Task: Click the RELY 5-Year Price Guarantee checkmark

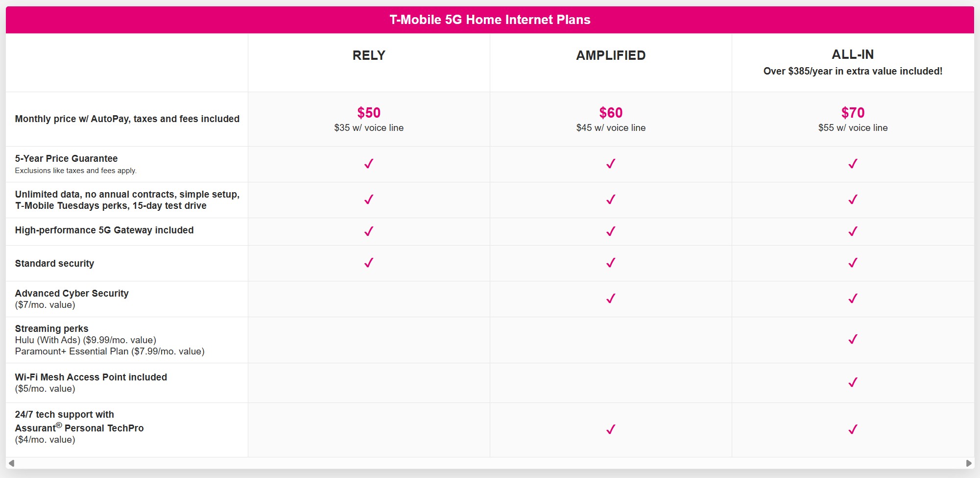Action: coord(369,164)
